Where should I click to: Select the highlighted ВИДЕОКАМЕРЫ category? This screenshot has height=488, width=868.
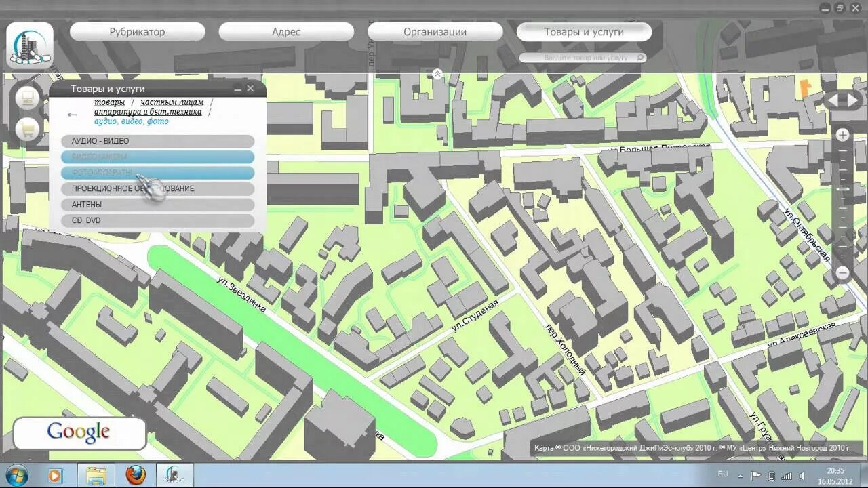(157, 157)
